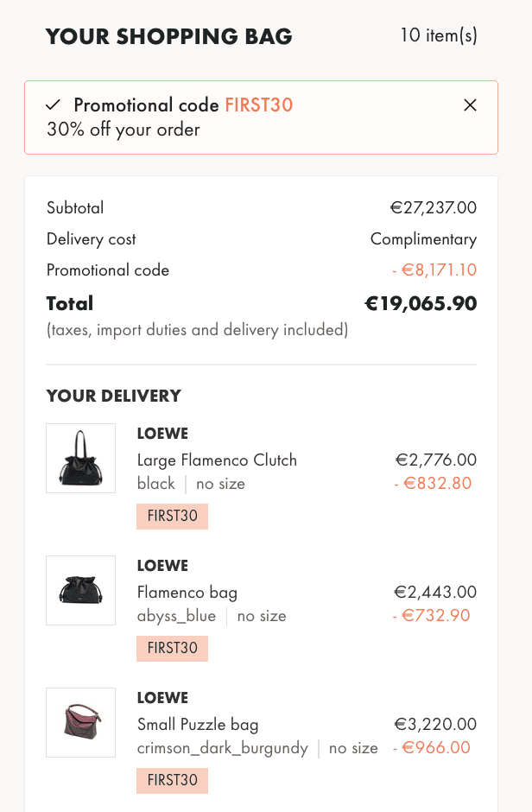This screenshot has width=532, height=812.
Task: Click the total amount €19,065.90
Action: 421,303
